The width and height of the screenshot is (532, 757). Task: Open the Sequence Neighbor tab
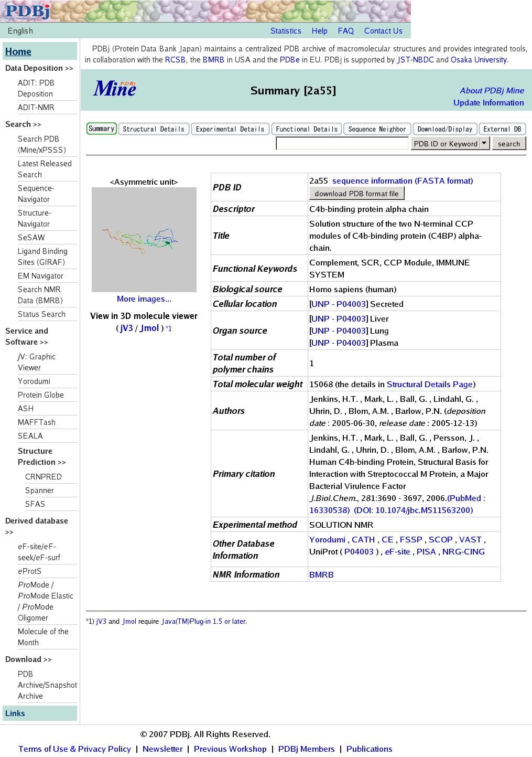[377, 129]
